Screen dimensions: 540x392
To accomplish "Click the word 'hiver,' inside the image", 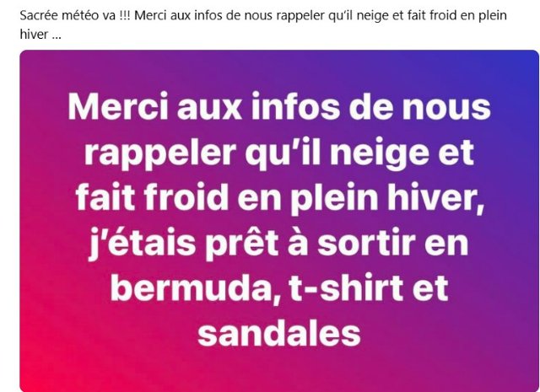I will [x=436, y=197].
